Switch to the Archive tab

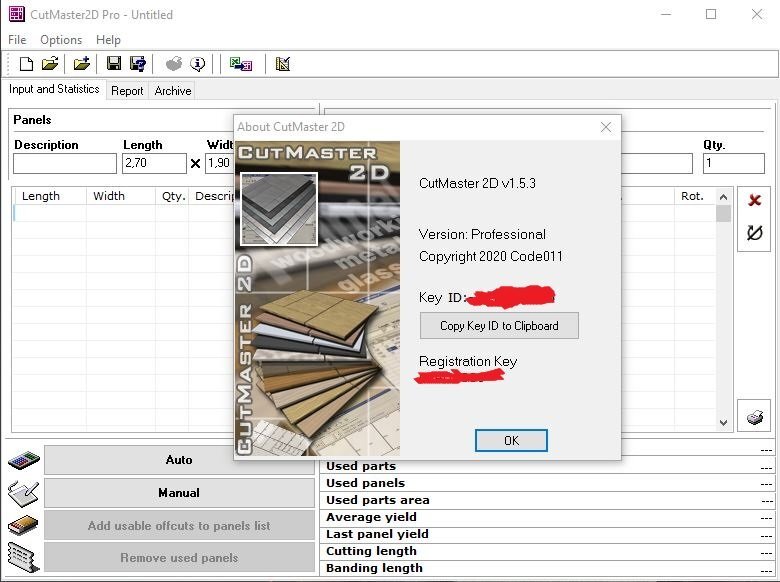click(x=172, y=91)
